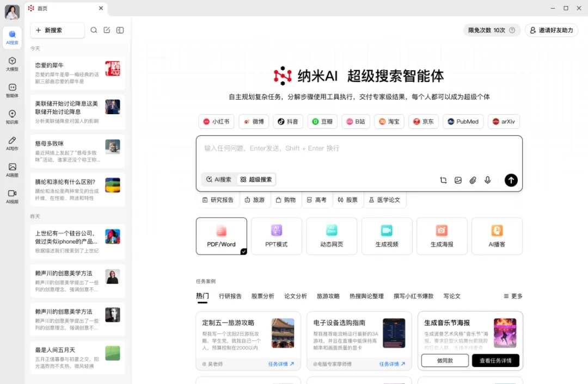Open history item 慈母多败咪

pos(78,151)
